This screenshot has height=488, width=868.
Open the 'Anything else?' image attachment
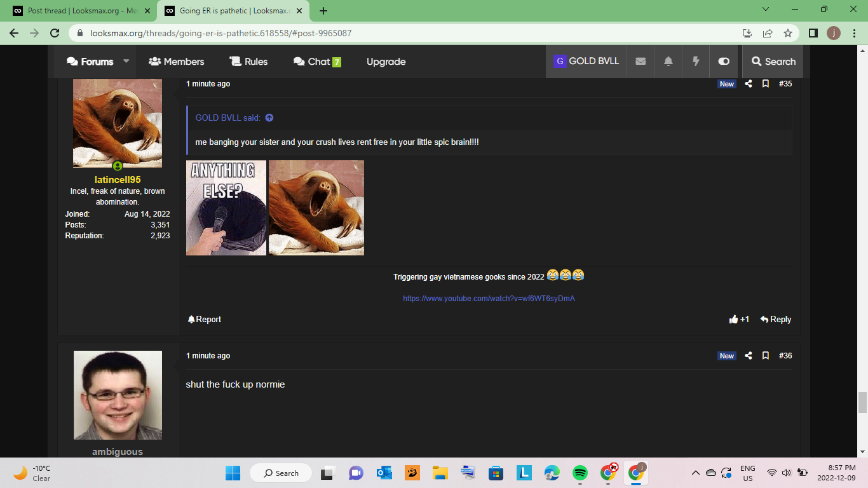pyautogui.click(x=226, y=208)
